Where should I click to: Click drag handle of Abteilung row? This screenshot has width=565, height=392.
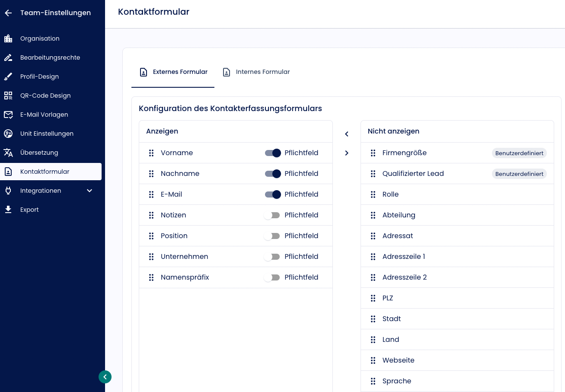coord(373,215)
